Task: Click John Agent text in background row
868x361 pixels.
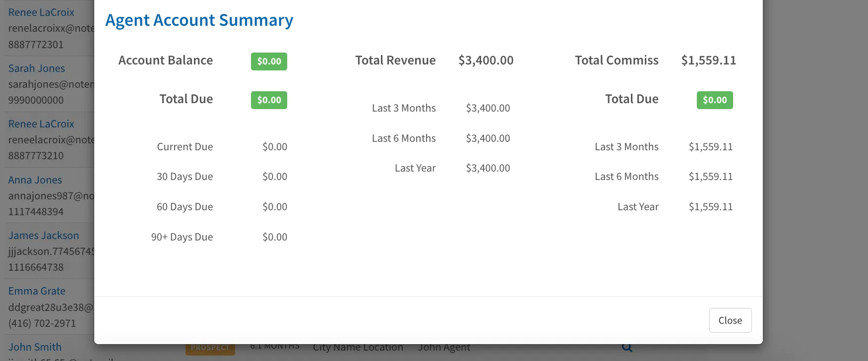Action: (x=444, y=348)
